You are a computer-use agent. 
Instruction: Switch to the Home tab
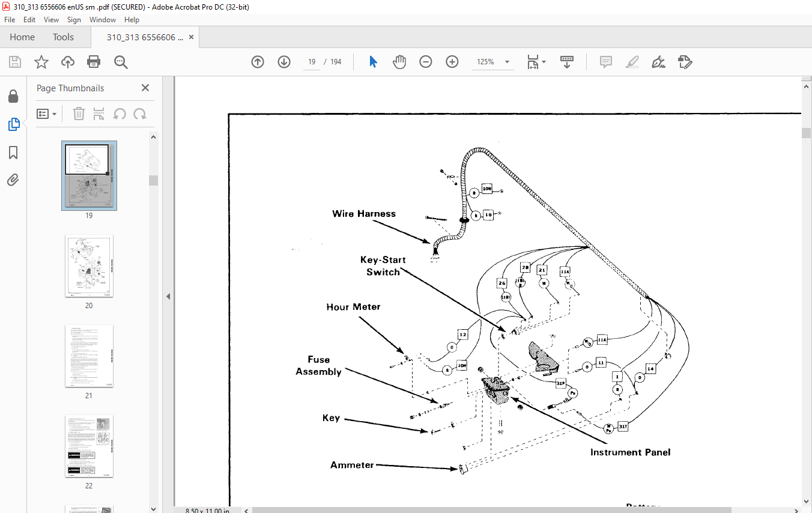[x=22, y=37]
